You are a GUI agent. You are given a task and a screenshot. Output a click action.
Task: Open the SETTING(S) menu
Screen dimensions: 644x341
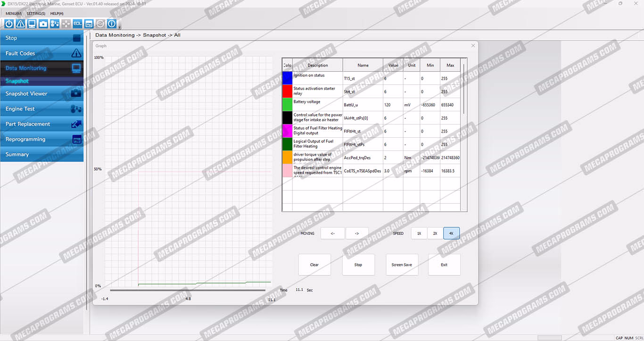tap(36, 14)
